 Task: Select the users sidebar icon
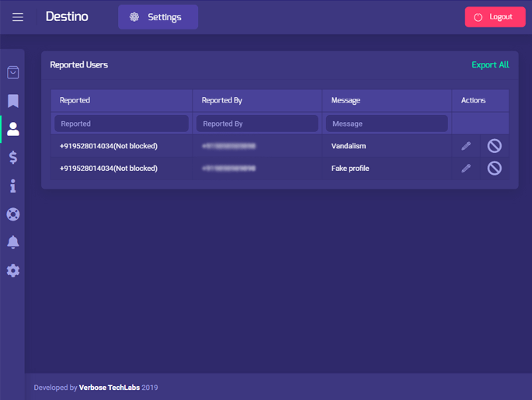click(x=13, y=129)
